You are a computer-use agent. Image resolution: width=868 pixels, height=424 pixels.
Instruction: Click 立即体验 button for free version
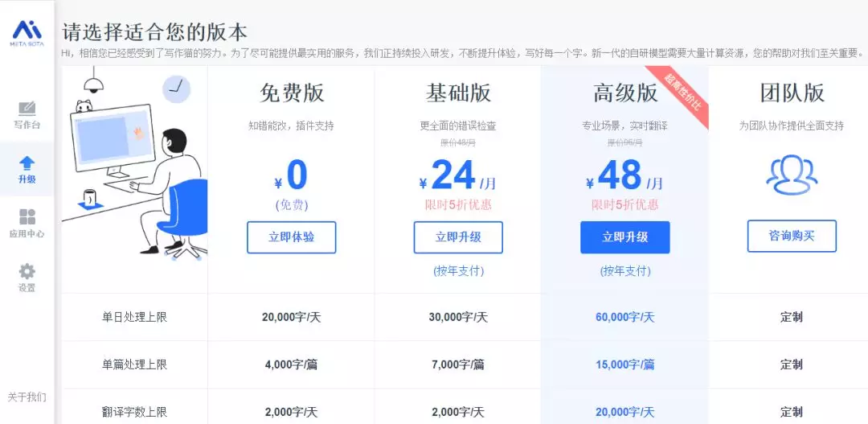pyautogui.click(x=291, y=237)
